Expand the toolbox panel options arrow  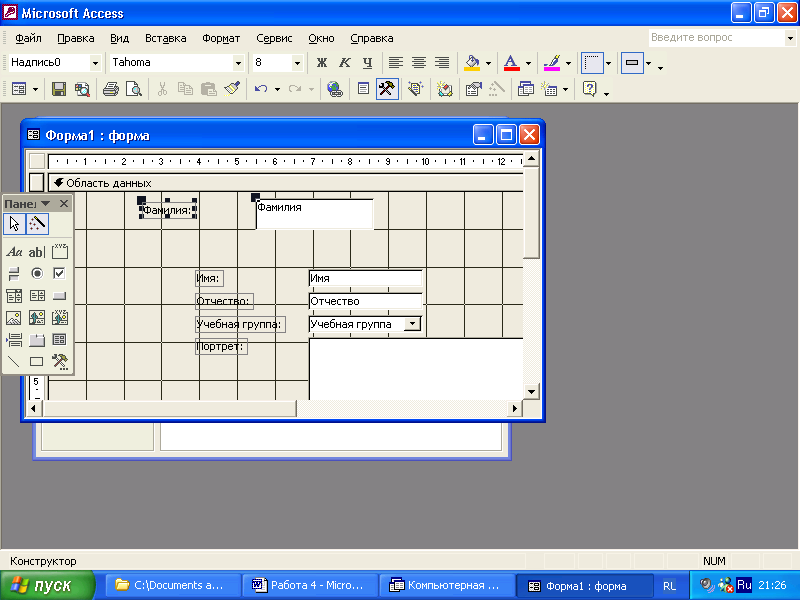pos(45,204)
